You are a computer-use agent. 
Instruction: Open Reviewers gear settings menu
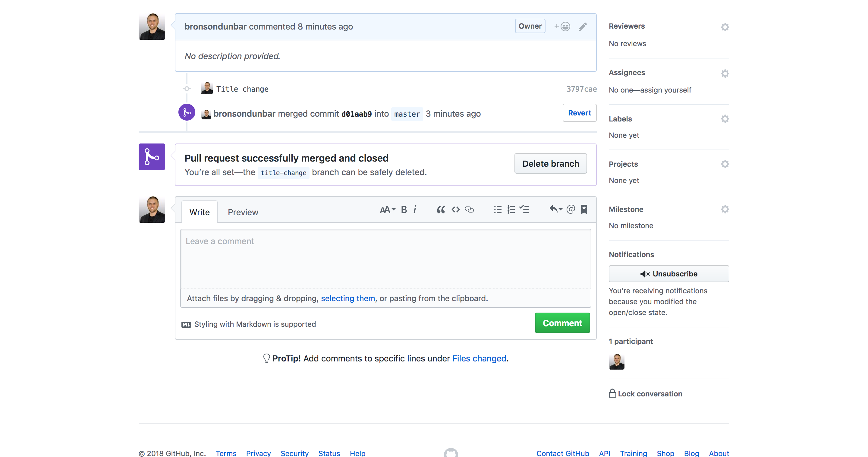(x=725, y=27)
